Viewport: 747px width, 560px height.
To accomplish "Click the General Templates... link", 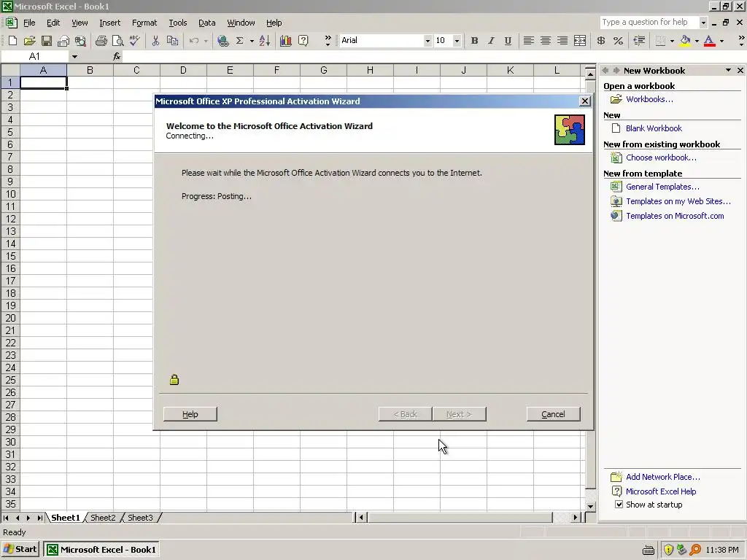I will [662, 187].
